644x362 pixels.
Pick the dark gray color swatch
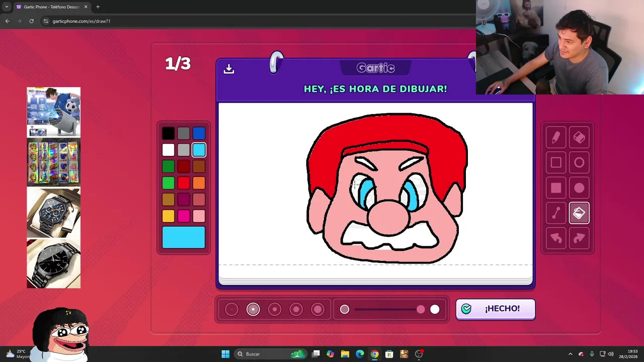[184, 133]
